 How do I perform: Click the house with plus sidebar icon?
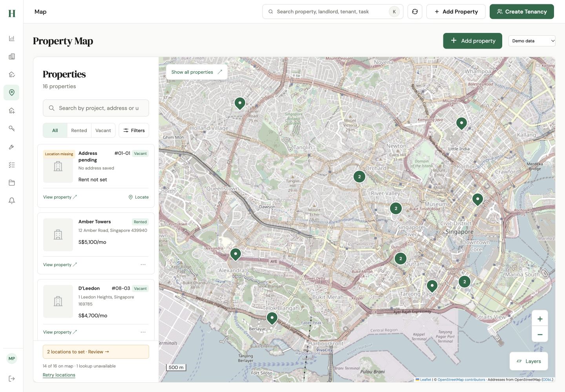(12, 111)
